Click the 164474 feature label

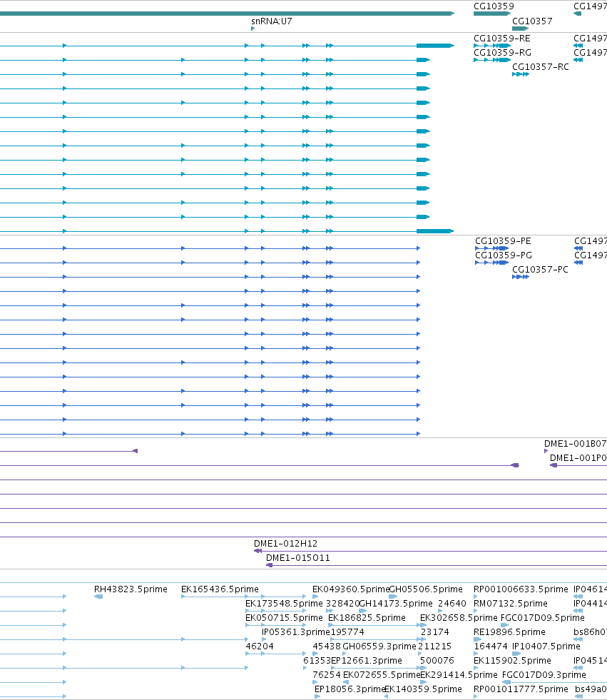(491, 646)
